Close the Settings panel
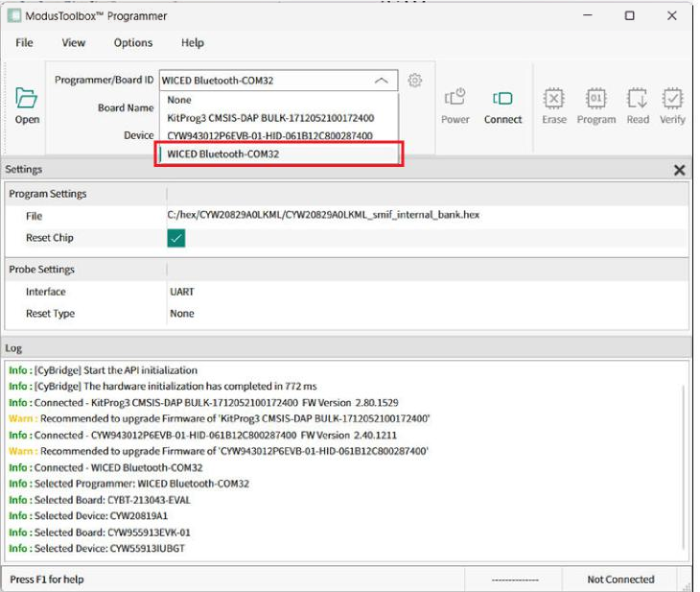Screen dimensions: 700x592 click(x=679, y=170)
